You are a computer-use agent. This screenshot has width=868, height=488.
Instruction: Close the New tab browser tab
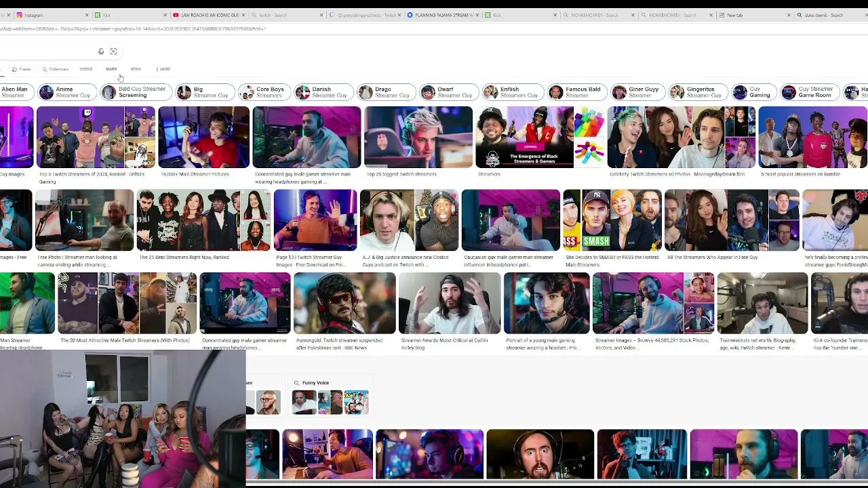(x=789, y=15)
